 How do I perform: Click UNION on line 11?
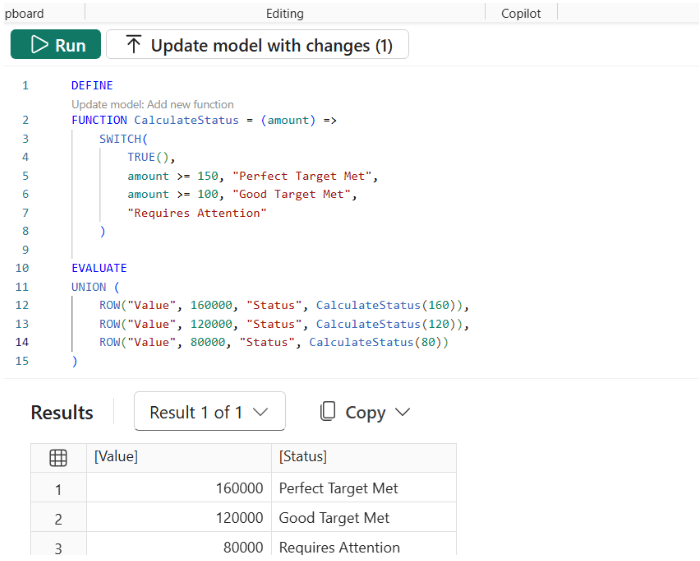coord(89,287)
